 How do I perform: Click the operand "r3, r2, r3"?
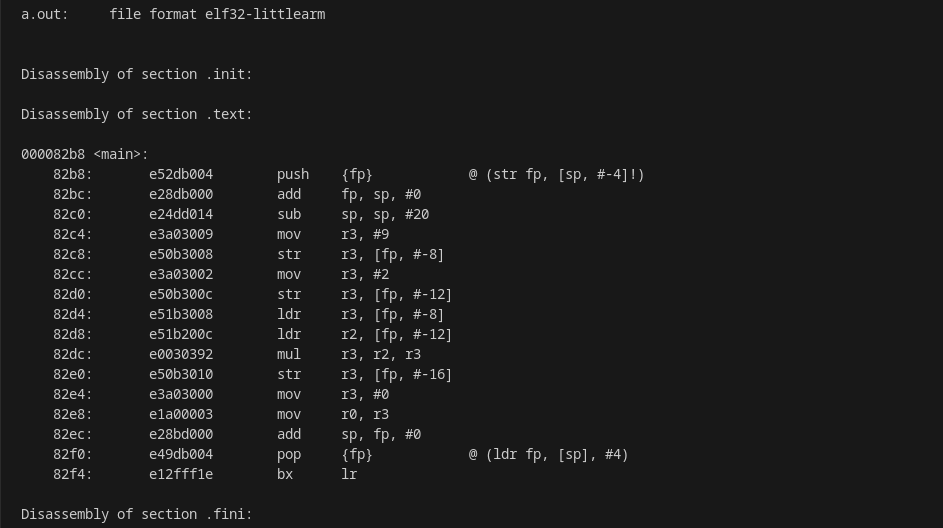click(x=381, y=354)
